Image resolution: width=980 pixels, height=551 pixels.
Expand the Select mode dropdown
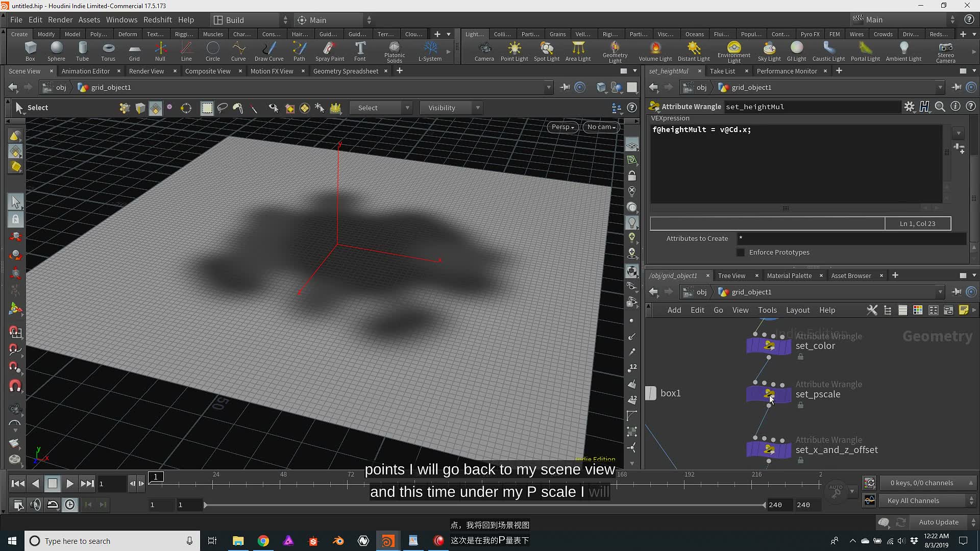pyautogui.click(x=381, y=108)
